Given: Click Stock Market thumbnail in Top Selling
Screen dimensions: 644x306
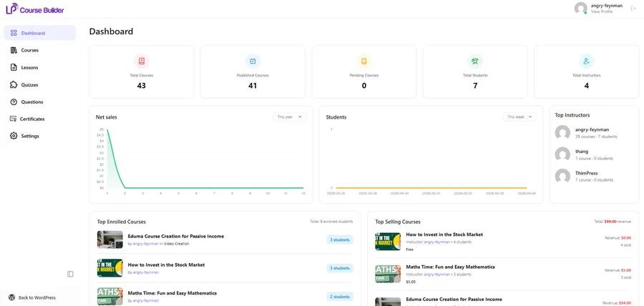Looking at the screenshot, I should tap(388, 241).
